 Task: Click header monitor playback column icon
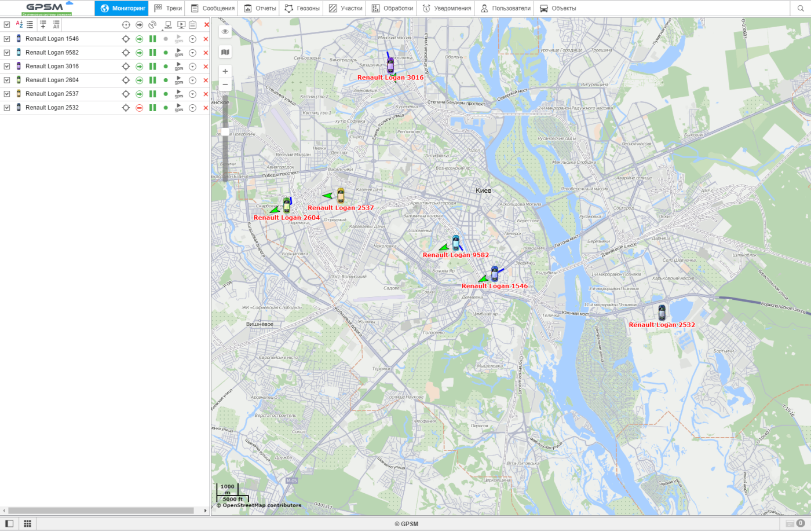(x=181, y=25)
